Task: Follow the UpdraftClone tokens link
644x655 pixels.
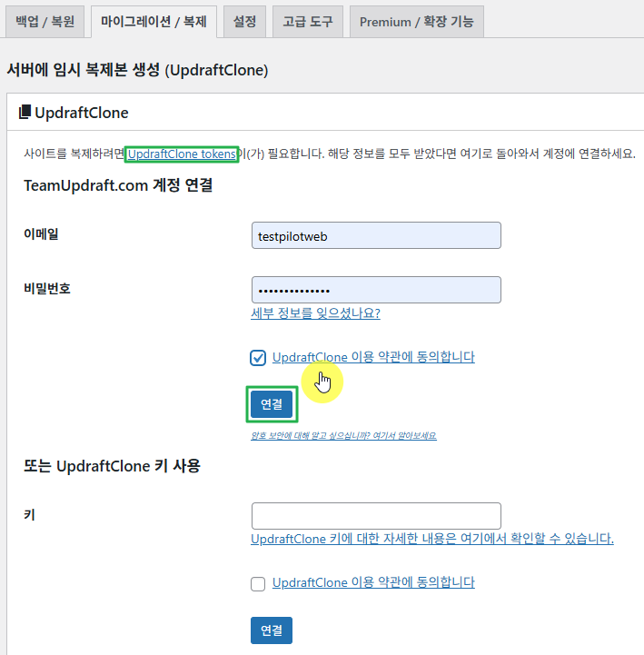Action: pos(182,154)
